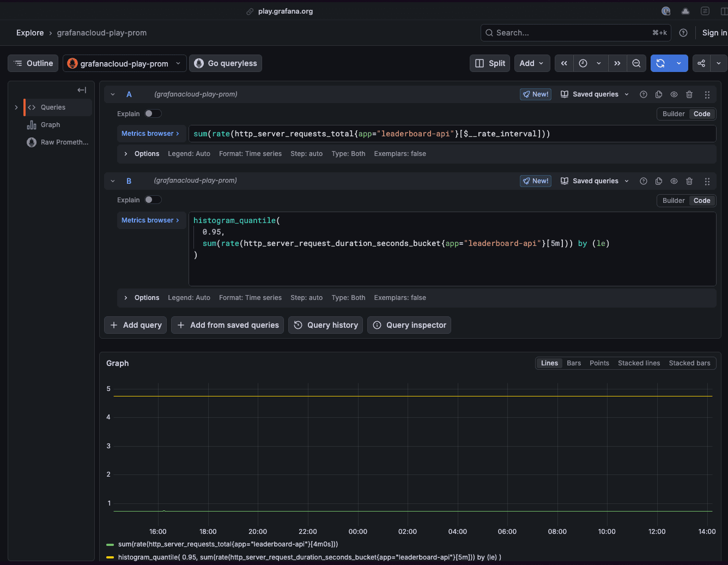Shift time range forward with double-right arrow
Viewport: 728px width, 565px height.
[617, 63]
